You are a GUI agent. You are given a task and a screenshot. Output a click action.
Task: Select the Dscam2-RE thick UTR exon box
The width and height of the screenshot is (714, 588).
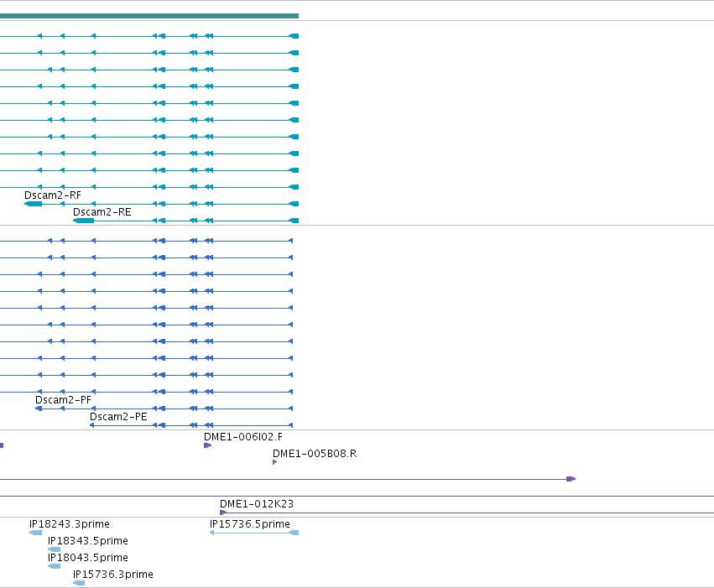pyautogui.click(x=84, y=221)
